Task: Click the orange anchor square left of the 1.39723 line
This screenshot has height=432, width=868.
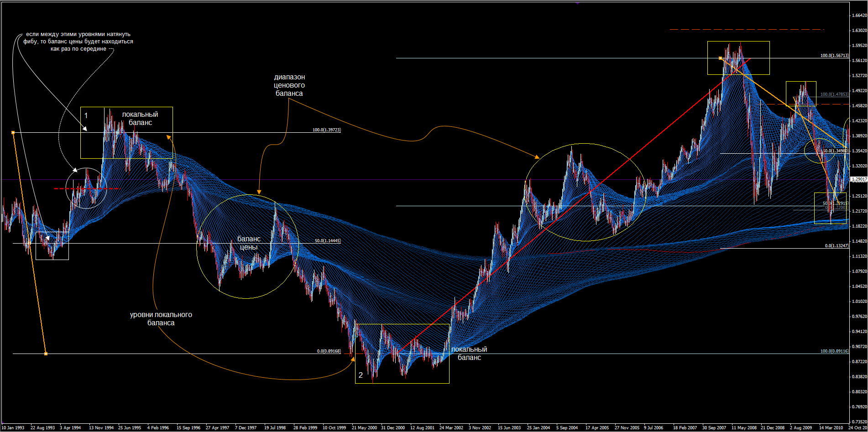Action: 13,132
